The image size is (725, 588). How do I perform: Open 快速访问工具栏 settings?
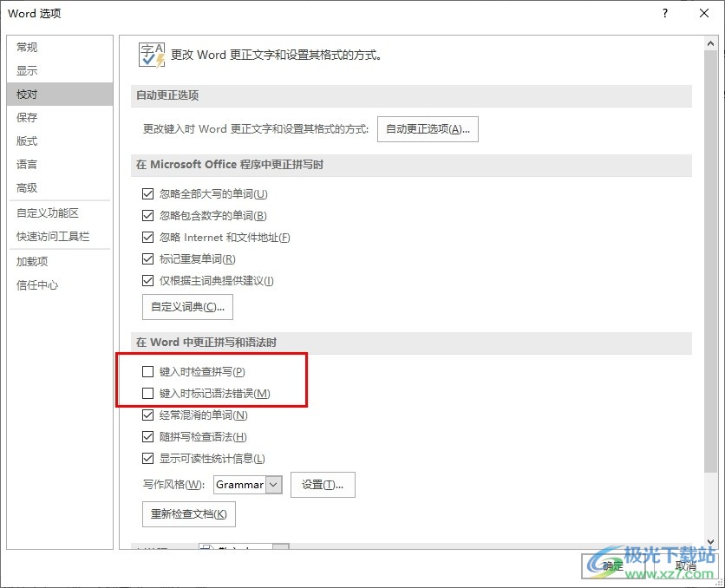pos(60,237)
